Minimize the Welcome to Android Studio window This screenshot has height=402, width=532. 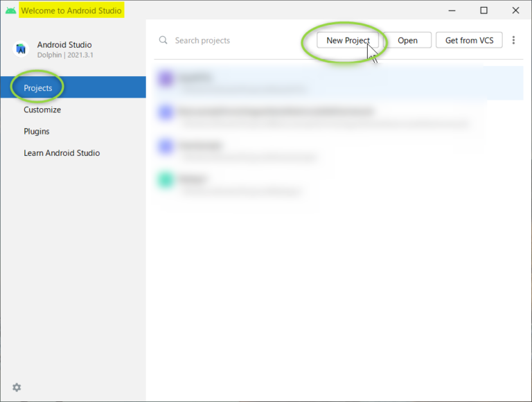[452, 10]
